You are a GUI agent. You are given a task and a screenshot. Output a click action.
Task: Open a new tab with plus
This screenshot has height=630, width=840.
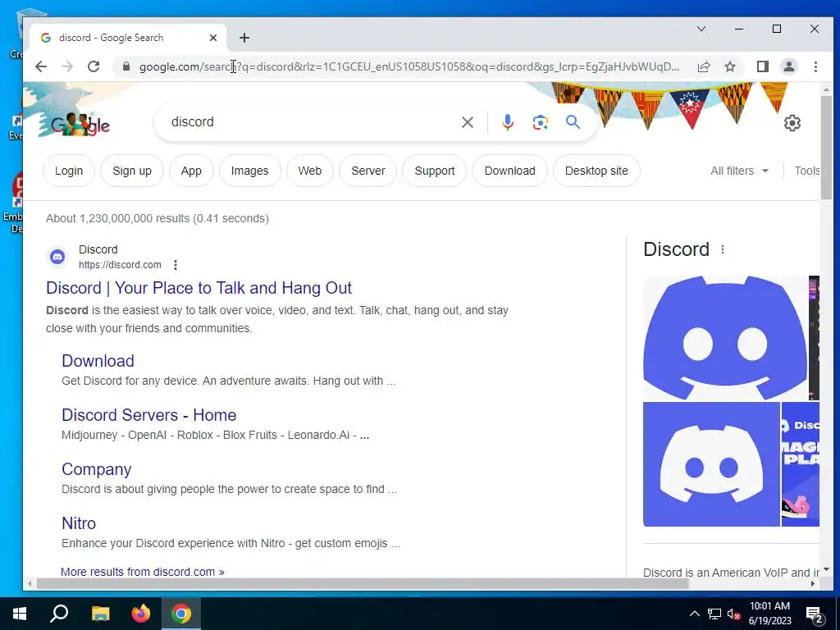[244, 38]
